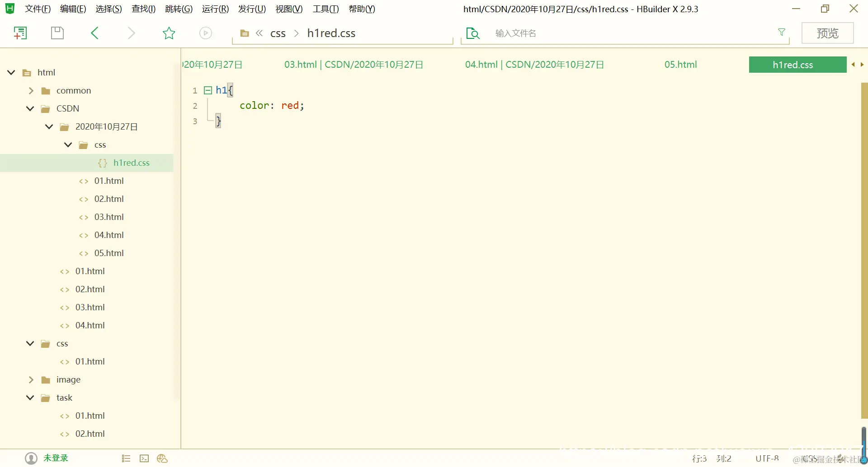Screen dimensions: 868x467
Task: Click the filter funnel icon
Action: (782, 32)
